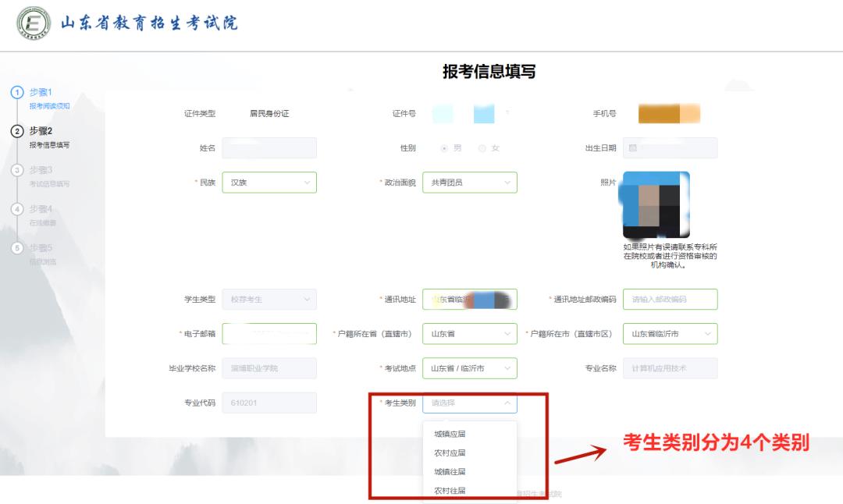Open the 民族 dropdown showing 汉族

[269, 182]
